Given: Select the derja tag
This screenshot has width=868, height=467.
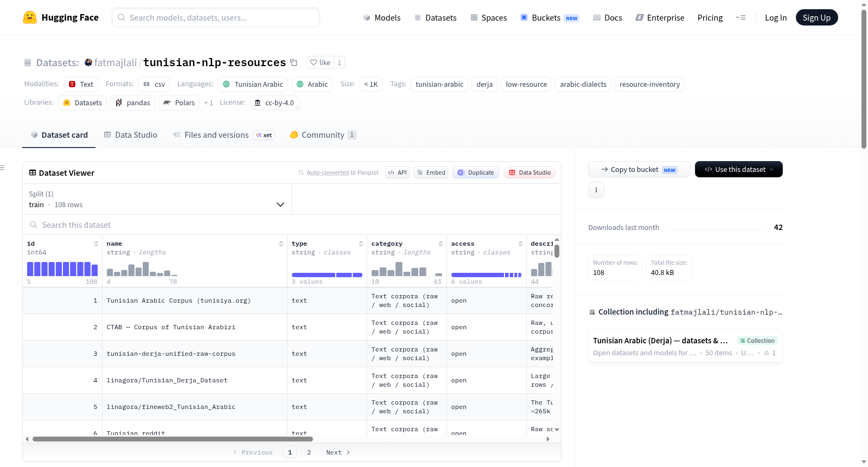Looking at the screenshot, I should point(484,84).
